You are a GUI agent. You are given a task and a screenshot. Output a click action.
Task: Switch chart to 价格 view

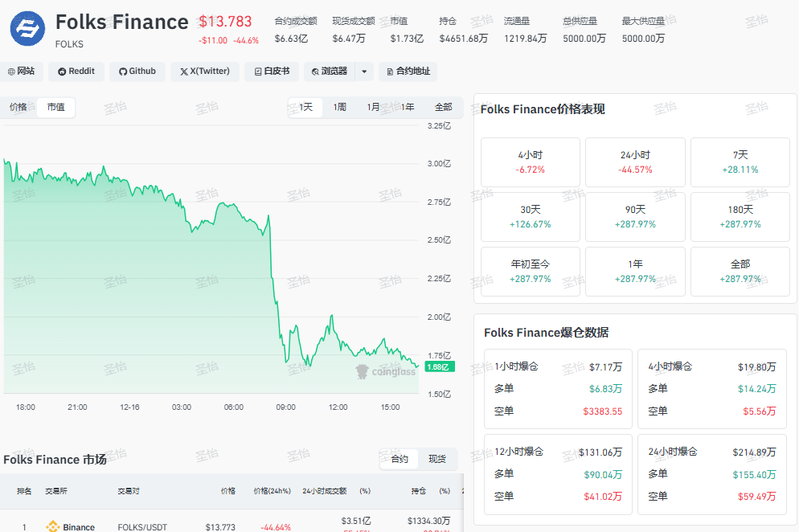tap(18, 107)
